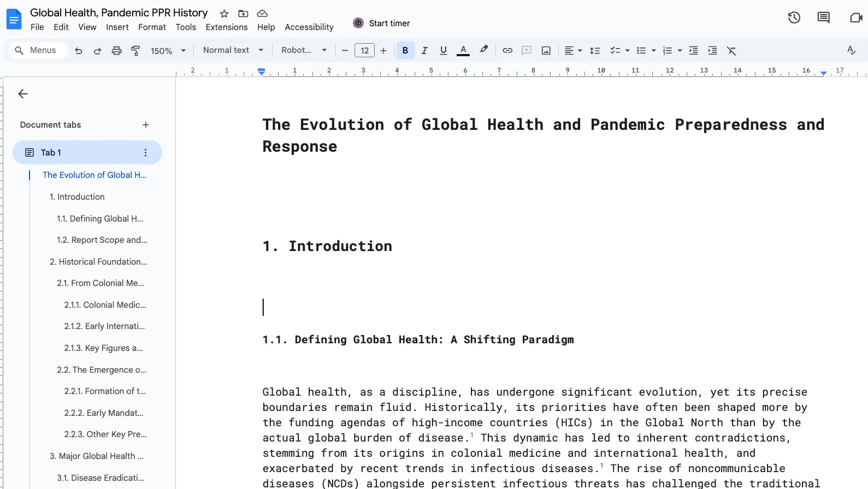Toggle Italic formatting

coord(424,51)
